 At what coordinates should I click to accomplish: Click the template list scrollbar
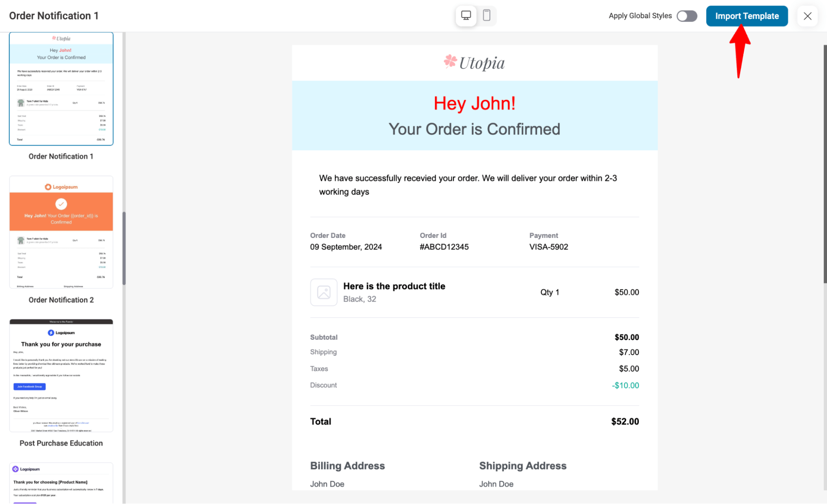(x=124, y=248)
